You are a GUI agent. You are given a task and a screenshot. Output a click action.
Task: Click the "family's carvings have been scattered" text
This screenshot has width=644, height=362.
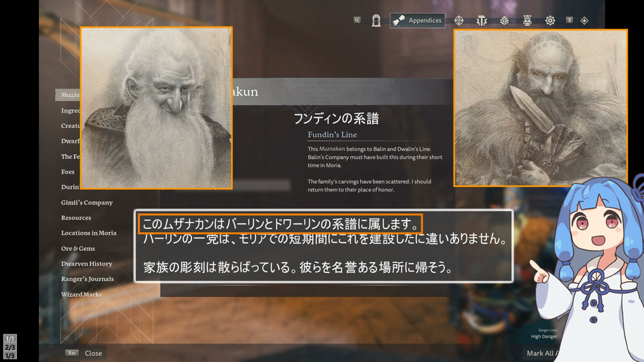point(369,186)
